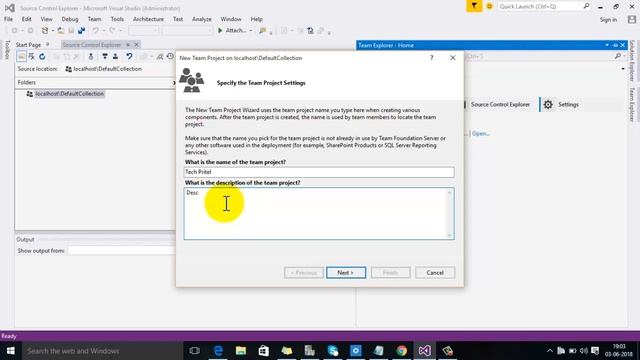This screenshot has width=640, height=360.
Task: Click the green Start arrow next to Attach
Action: coord(220,31)
